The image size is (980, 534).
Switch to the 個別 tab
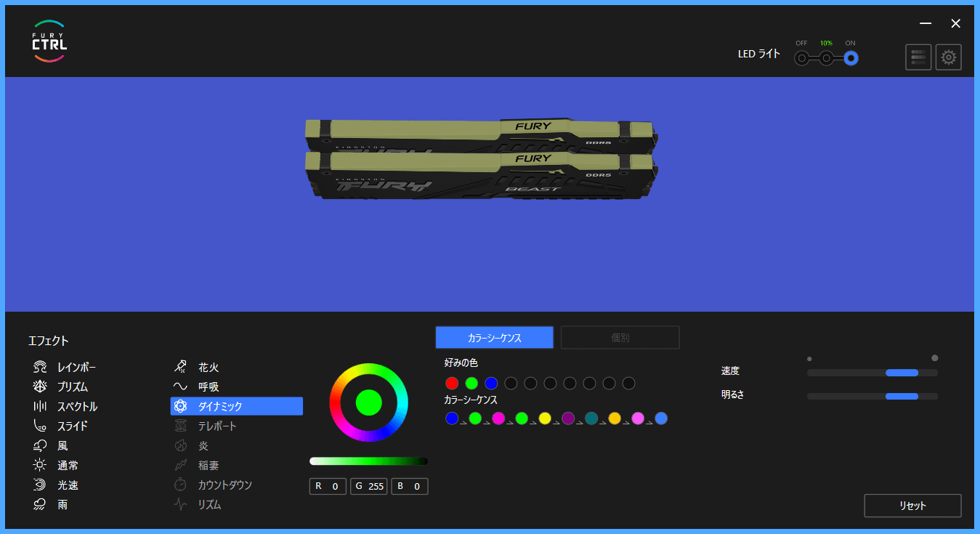pyautogui.click(x=620, y=338)
